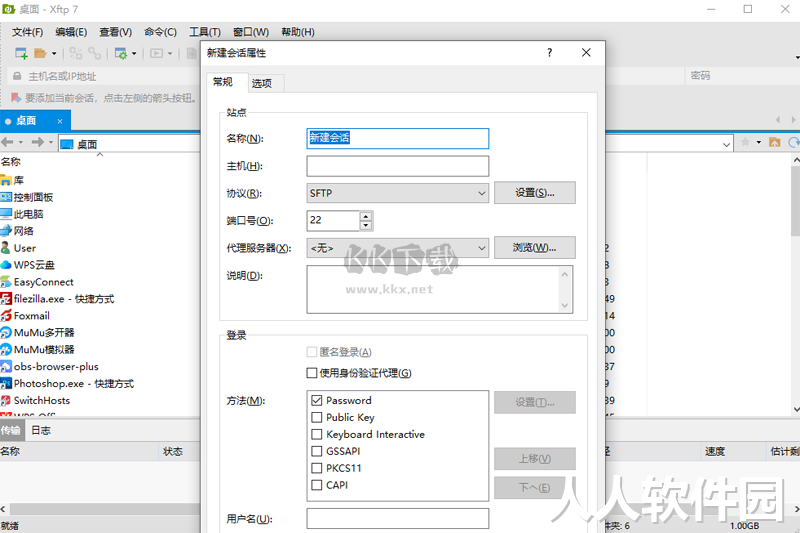Image resolution: width=800 pixels, height=533 pixels.
Task: Click the lock icon beside host address
Action: pos(17,76)
